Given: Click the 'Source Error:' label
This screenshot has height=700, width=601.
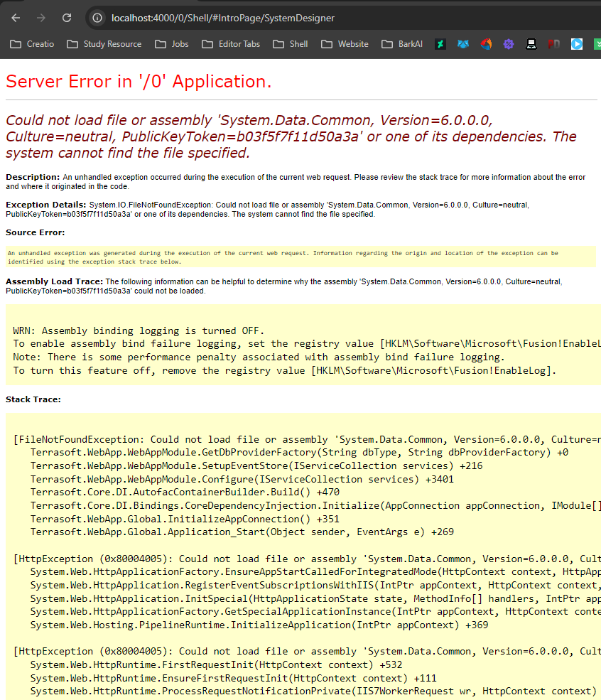Looking at the screenshot, I should tap(36, 232).
